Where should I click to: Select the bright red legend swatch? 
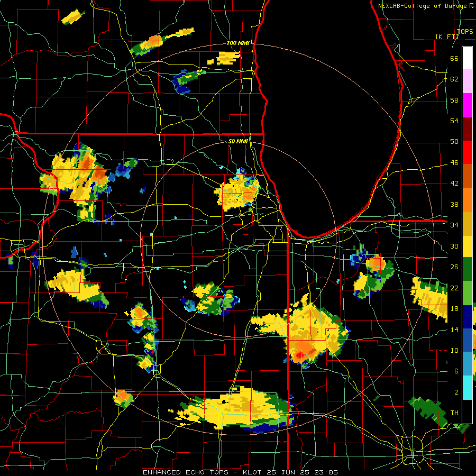[467, 152]
